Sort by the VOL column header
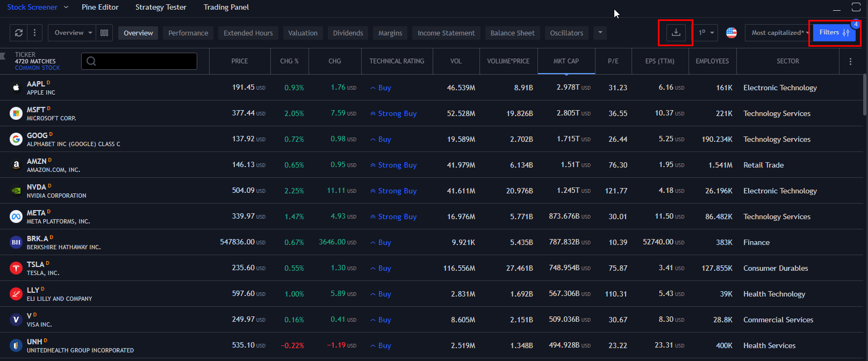This screenshot has width=868, height=361. 456,61
